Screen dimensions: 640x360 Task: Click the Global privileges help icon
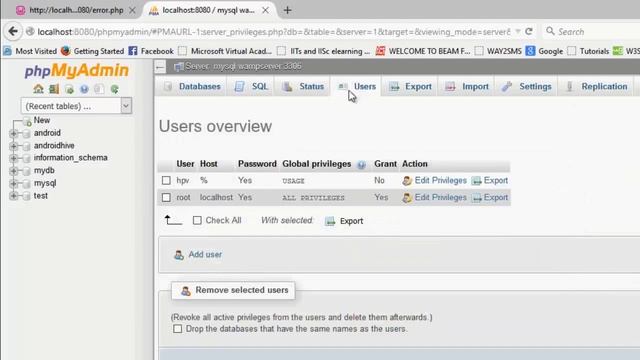tap(361, 165)
